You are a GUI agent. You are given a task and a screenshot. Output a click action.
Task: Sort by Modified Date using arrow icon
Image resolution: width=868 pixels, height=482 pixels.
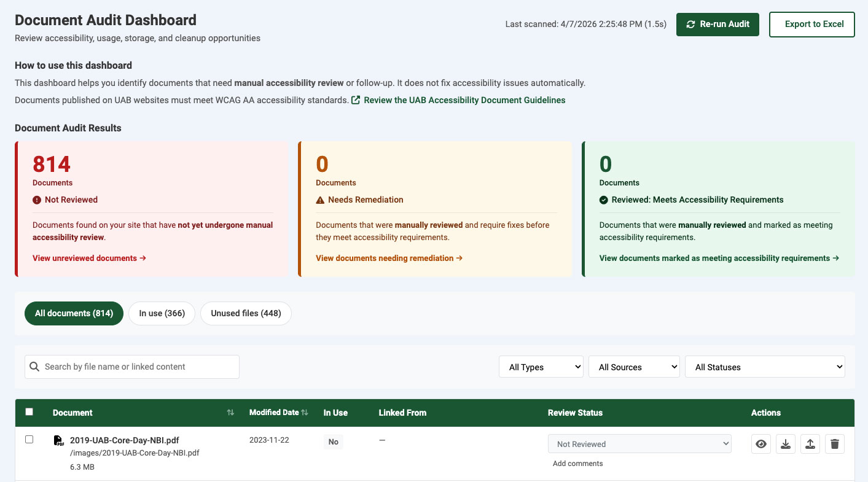coord(305,413)
